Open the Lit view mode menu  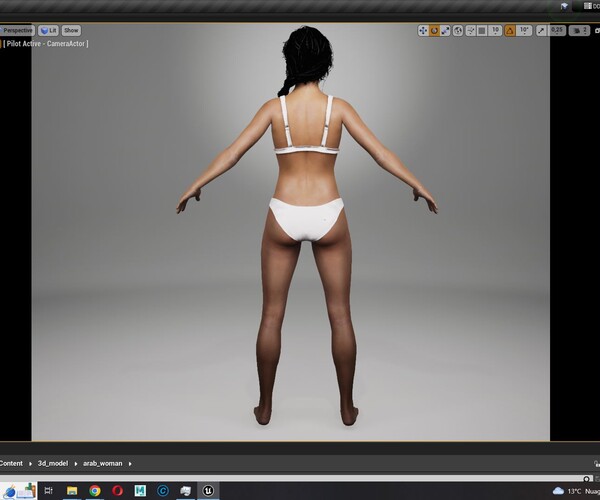[x=48, y=30]
